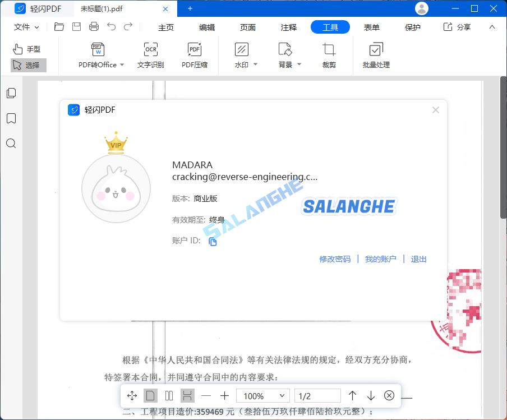The image size is (507, 420).
Task: Start OCR text recognition
Action: pos(151,56)
